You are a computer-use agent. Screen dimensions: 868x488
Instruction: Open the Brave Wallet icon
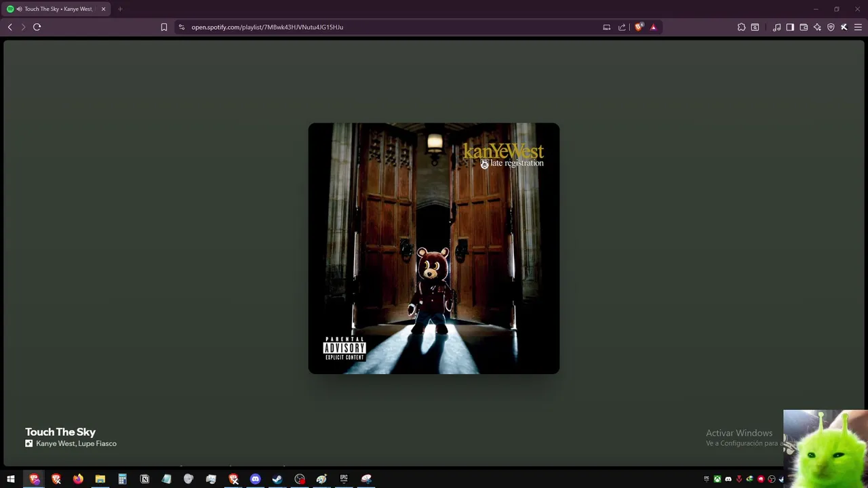(804, 27)
